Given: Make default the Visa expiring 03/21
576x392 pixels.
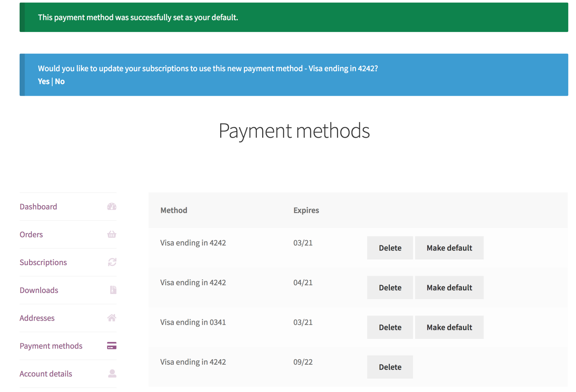Looking at the screenshot, I should click(449, 248).
